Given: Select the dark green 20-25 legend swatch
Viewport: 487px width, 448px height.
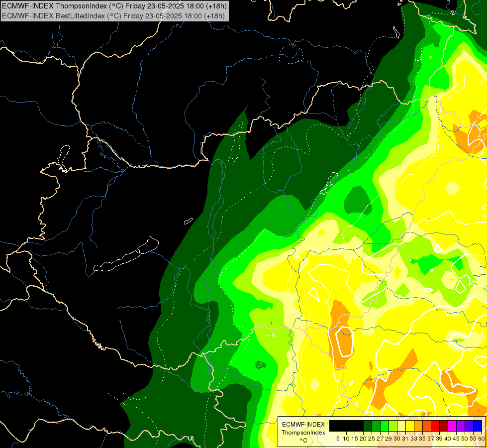Looking at the screenshot, I should click(x=368, y=426).
